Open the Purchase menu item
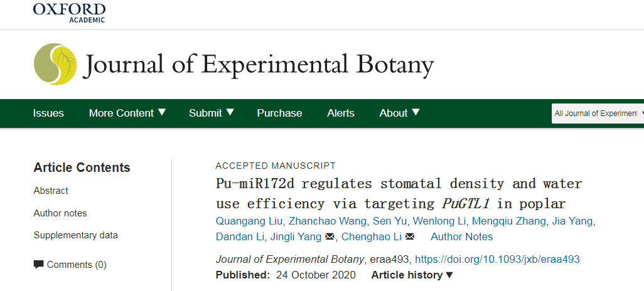Screen dimensions: 644x291 (279, 113)
